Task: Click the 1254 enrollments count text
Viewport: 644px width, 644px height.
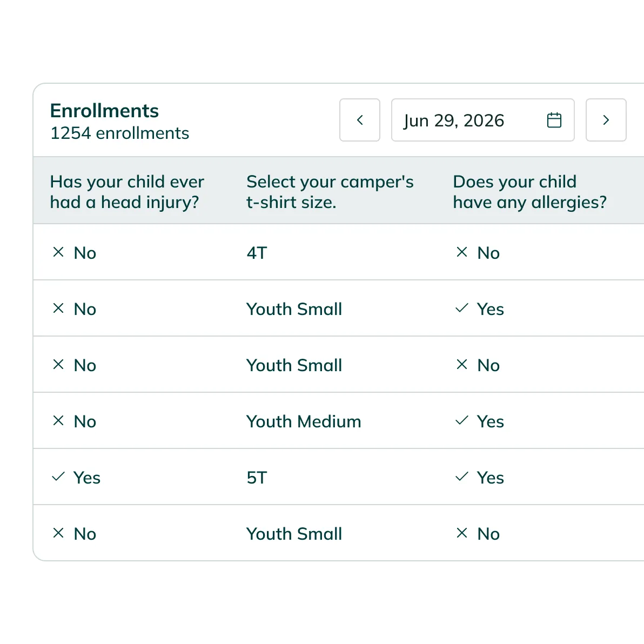Action: pyautogui.click(x=119, y=133)
